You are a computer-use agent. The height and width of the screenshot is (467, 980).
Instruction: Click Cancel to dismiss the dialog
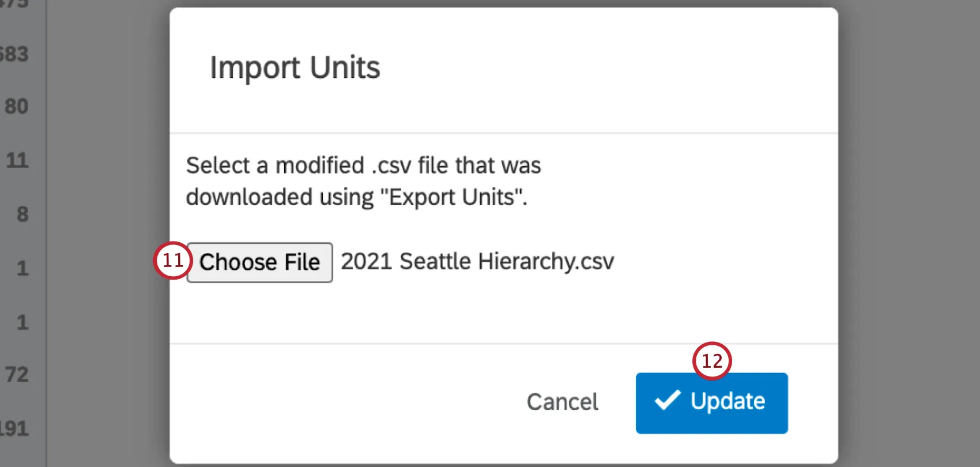point(562,402)
